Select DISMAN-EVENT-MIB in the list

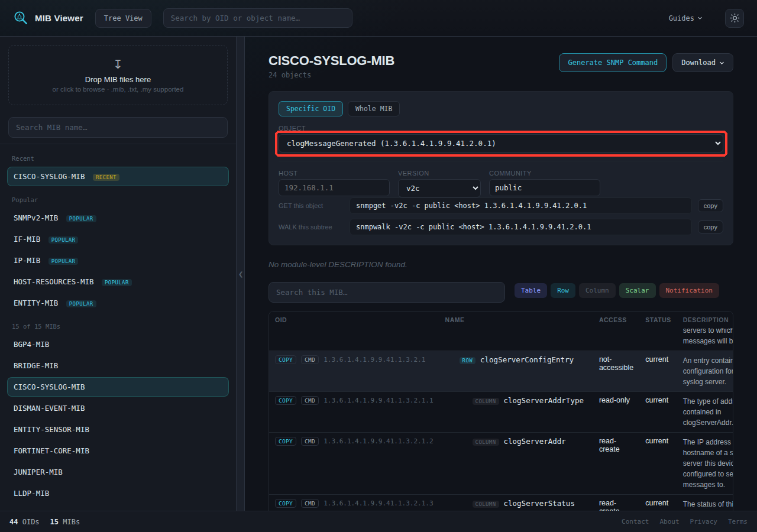[x=118, y=408]
